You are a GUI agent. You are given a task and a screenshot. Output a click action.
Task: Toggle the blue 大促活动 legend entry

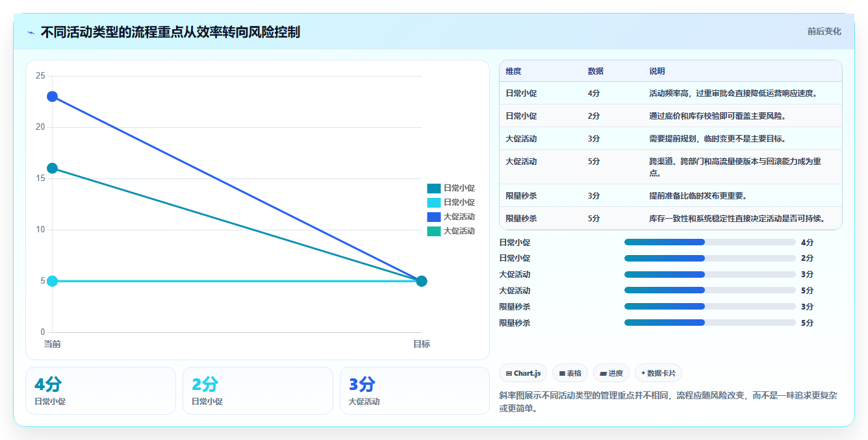click(x=451, y=217)
